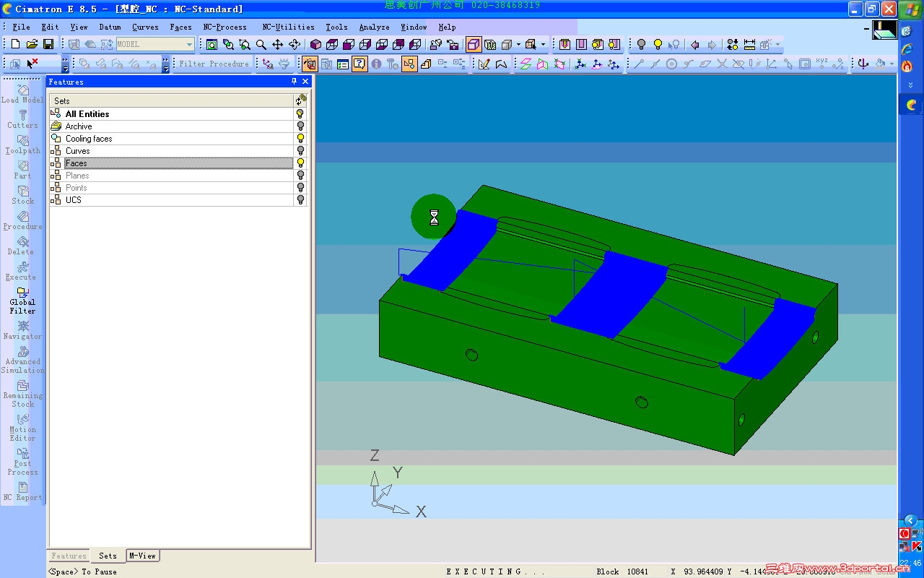Toggle visibility bulb for All Entities
This screenshot has width=924, height=578.
point(300,114)
